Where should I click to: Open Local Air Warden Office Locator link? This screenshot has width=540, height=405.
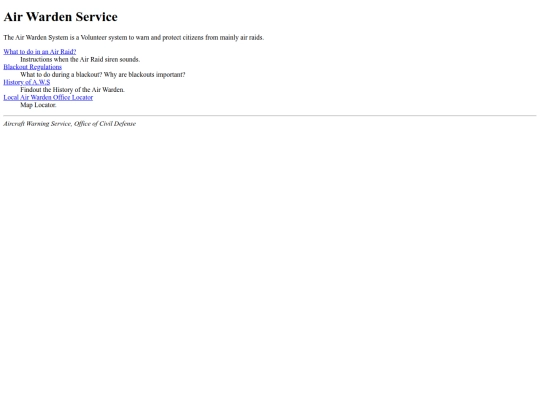pyautogui.click(x=48, y=97)
